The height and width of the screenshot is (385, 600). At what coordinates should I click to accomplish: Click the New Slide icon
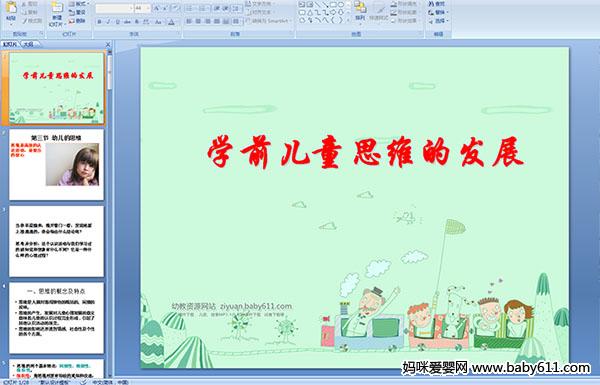[x=57, y=13]
